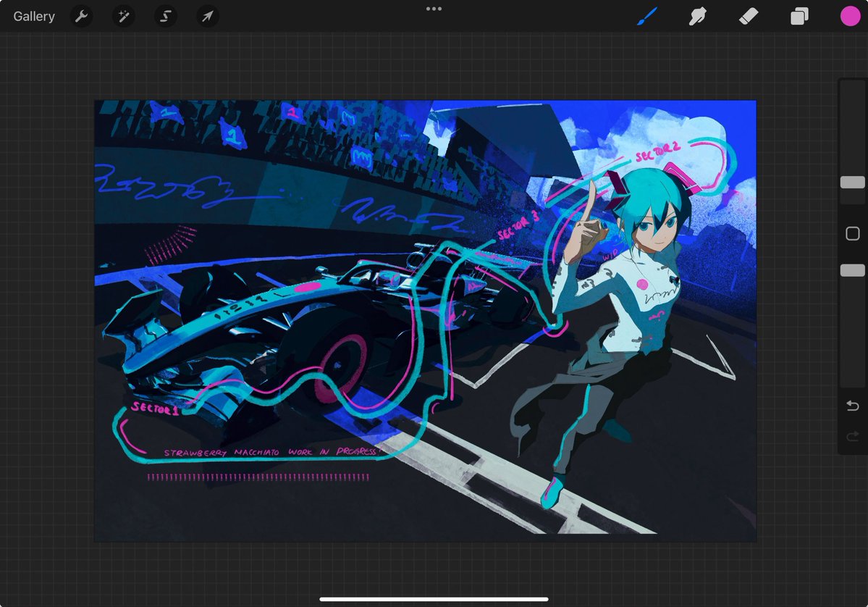
Task: Redo the last undone stroke
Action: point(853,437)
